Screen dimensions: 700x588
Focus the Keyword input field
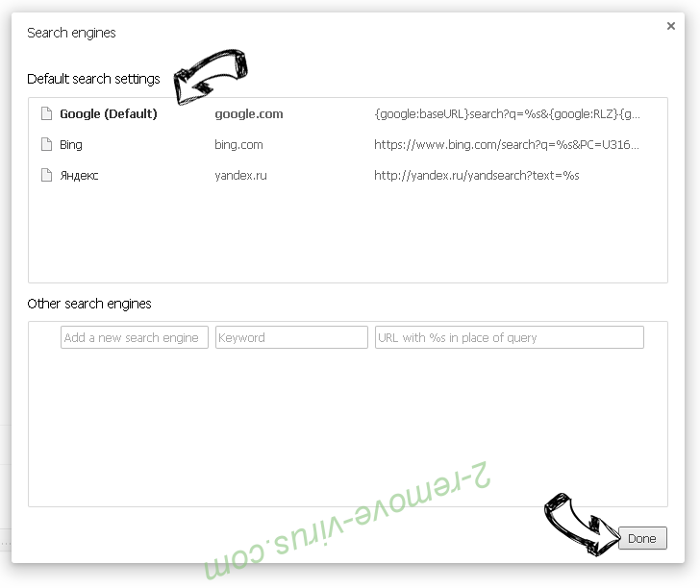coord(291,337)
